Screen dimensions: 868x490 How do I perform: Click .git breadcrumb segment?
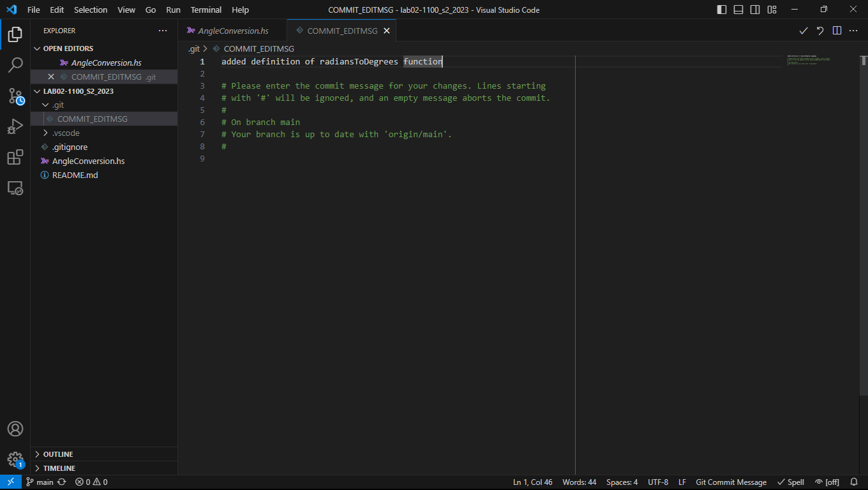193,48
